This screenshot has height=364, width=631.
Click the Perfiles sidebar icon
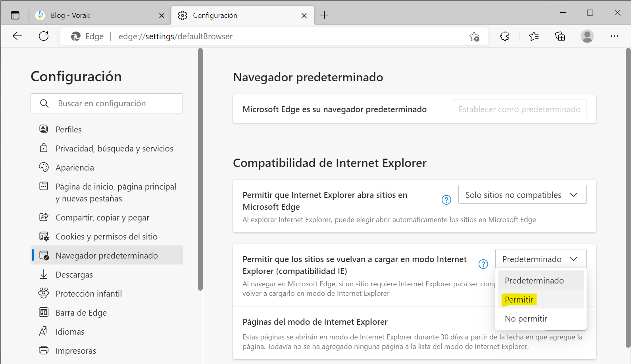coord(44,129)
